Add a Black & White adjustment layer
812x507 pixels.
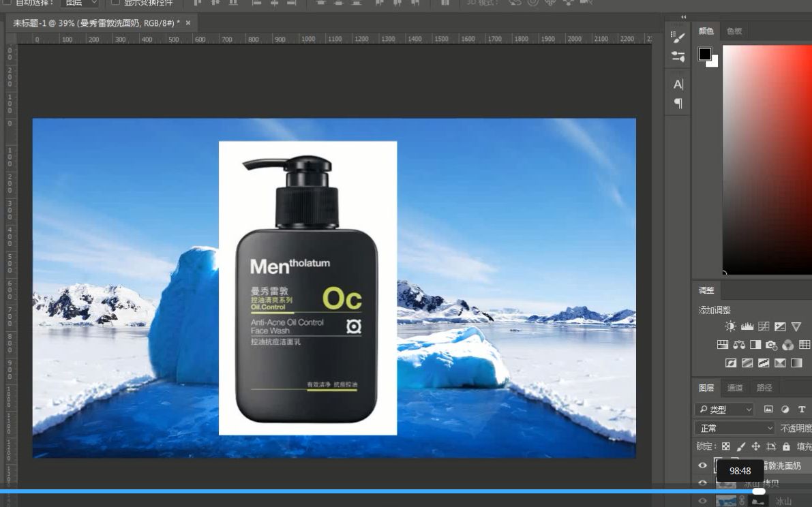click(755, 345)
